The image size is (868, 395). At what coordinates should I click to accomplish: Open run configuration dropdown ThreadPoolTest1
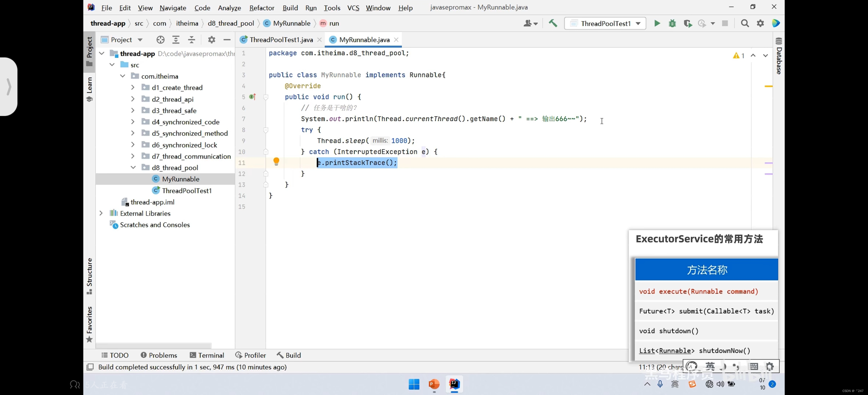tap(605, 23)
